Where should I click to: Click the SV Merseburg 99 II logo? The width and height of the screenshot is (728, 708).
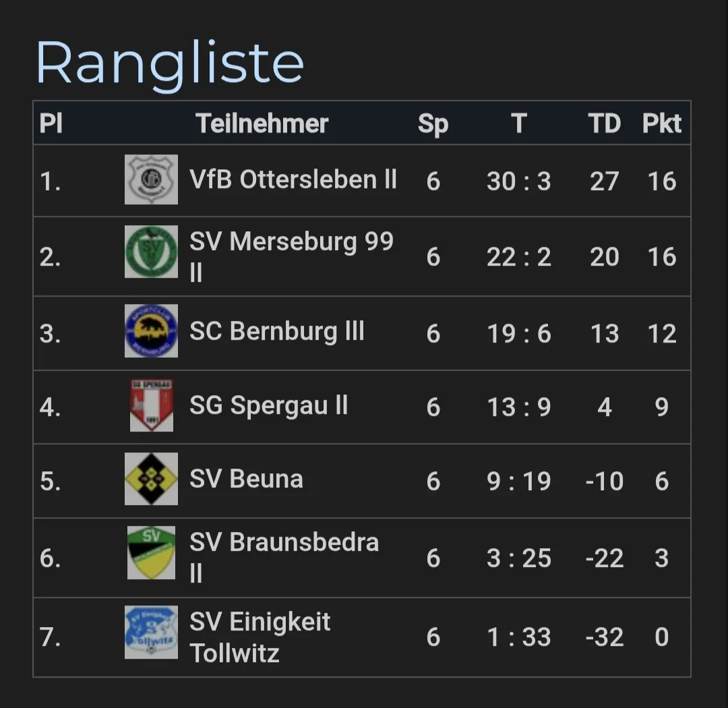(x=151, y=252)
